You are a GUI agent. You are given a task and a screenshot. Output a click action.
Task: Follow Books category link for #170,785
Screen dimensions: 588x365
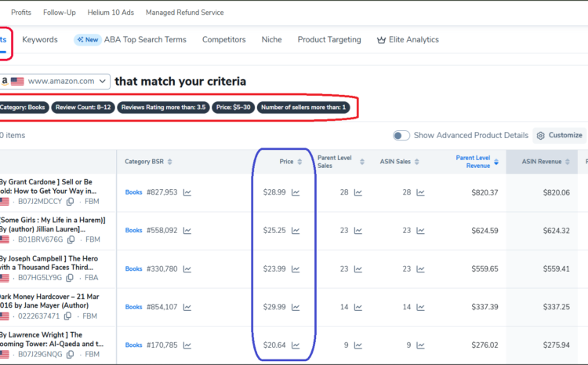[x=133, y=345]
